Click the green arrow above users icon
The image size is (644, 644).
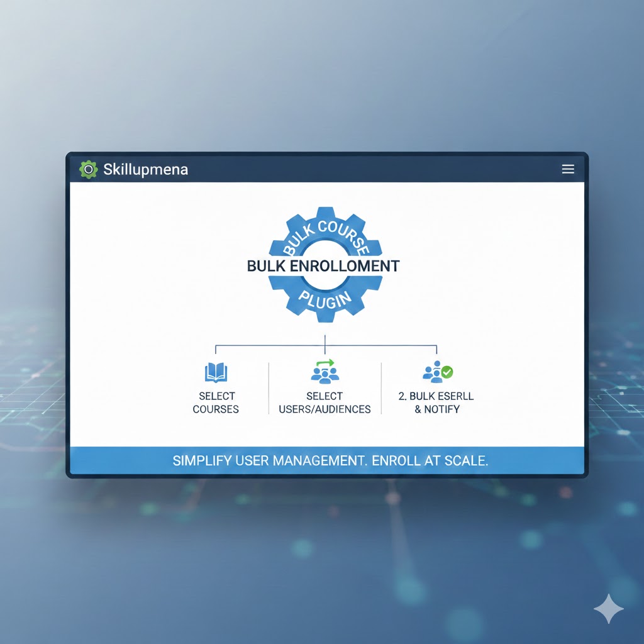pyautogui.click(x=325, y=363)
